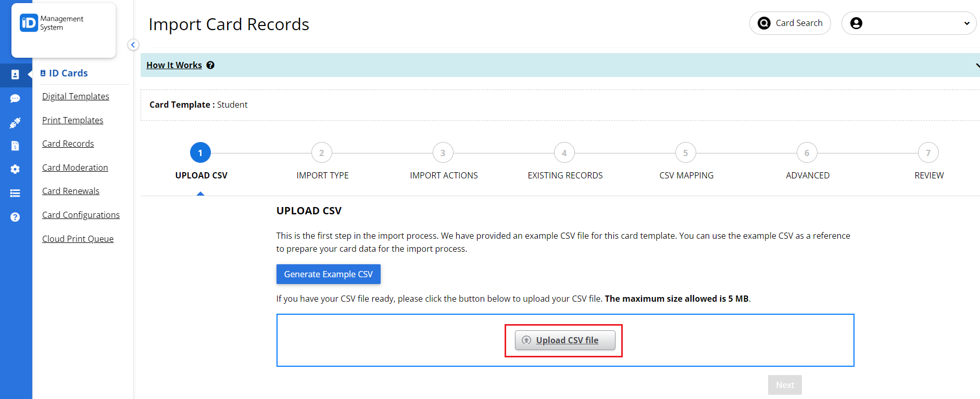The width and height of the screenshot is (980, 399).
Task: Go to step 2 Import Type circle
Action: pyautogui.click(x=322, y=153)
